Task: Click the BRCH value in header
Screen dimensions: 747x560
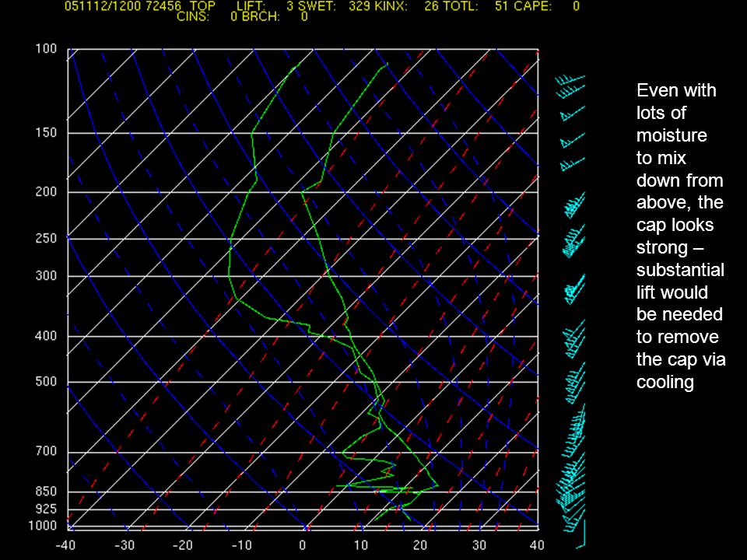Action: click(x=304, y=16)
